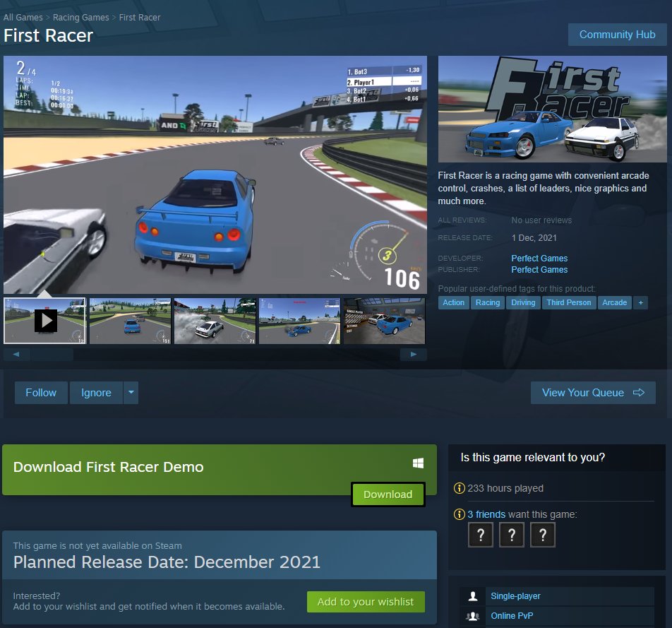
Task: Open the third friend avatar placeholder
Action: [x=543, y=535]
